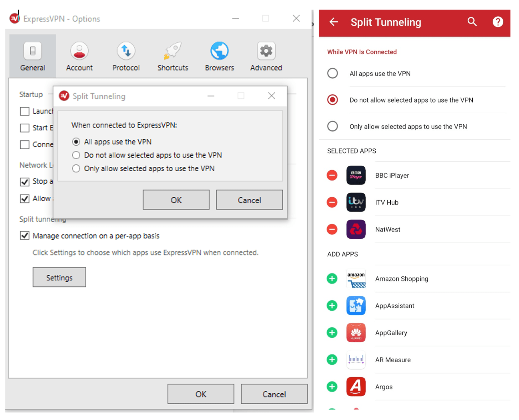Switch to the Account tab
The width and height of the screenshot is (519, 420).
(79, 56)
